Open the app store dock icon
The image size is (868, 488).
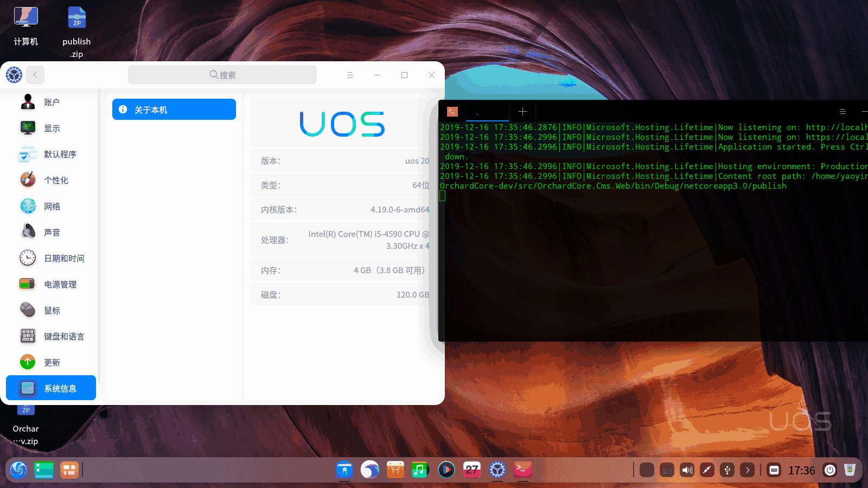[x=395, y=470]
